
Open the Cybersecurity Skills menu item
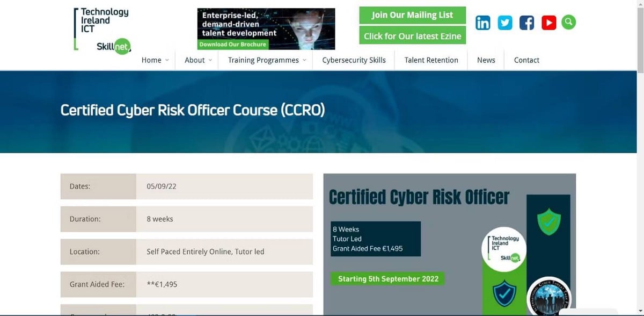354,60
